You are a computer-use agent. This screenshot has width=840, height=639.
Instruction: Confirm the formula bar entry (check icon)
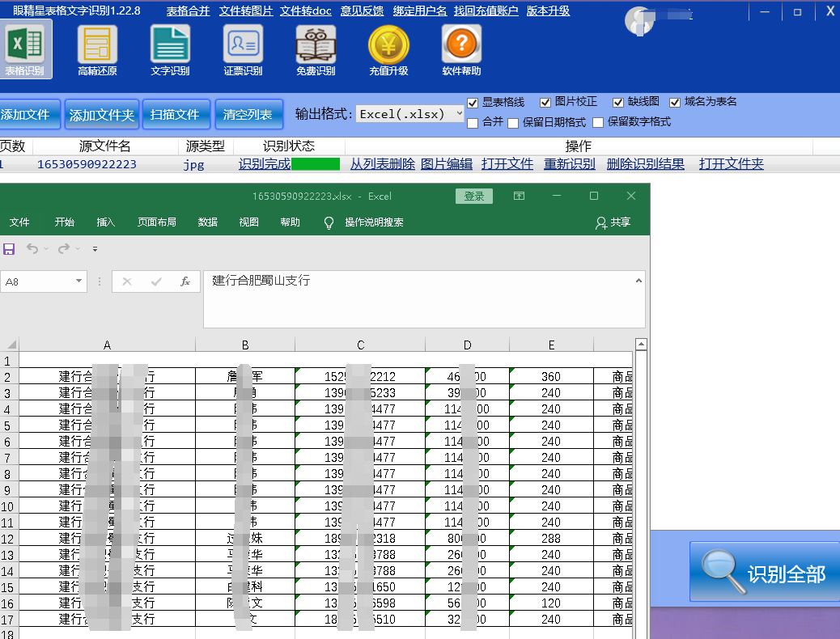[x=156, y=281]
